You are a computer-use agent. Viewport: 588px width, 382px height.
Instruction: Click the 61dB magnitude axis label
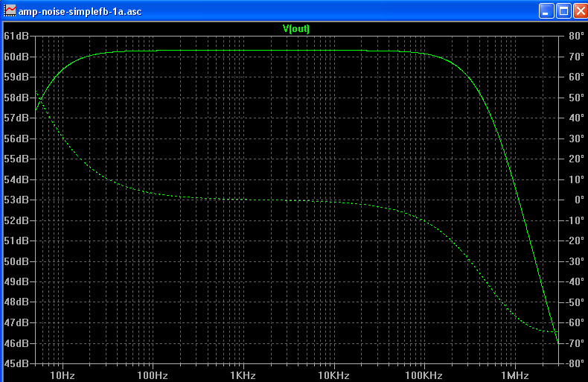click(x=16, y=36)
